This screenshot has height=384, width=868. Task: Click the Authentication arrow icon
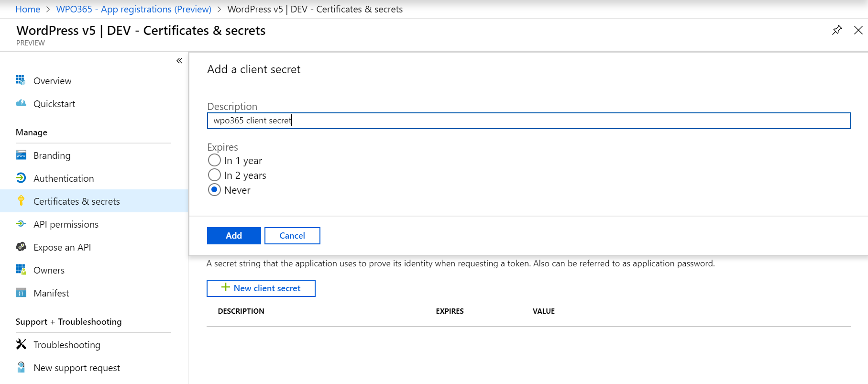[21, 178]
